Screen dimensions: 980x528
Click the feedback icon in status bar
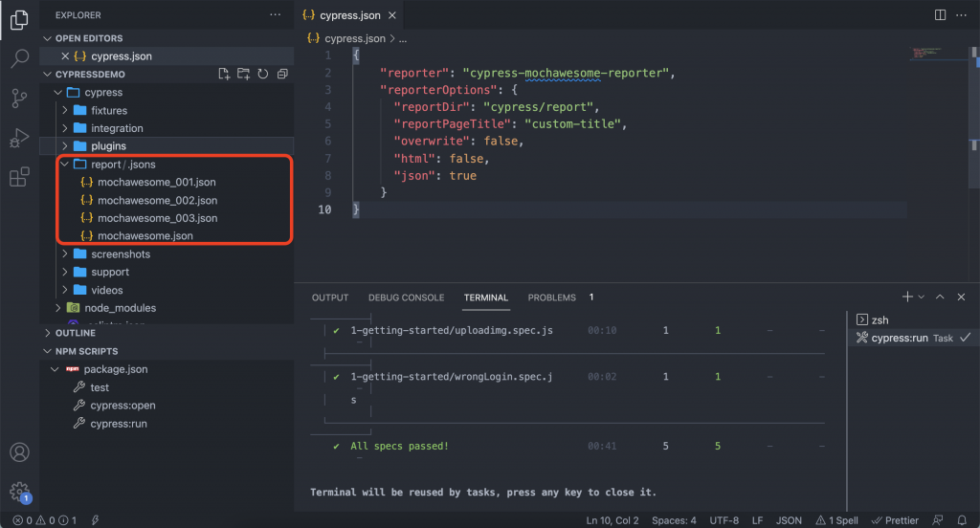(x=938, y=520)
